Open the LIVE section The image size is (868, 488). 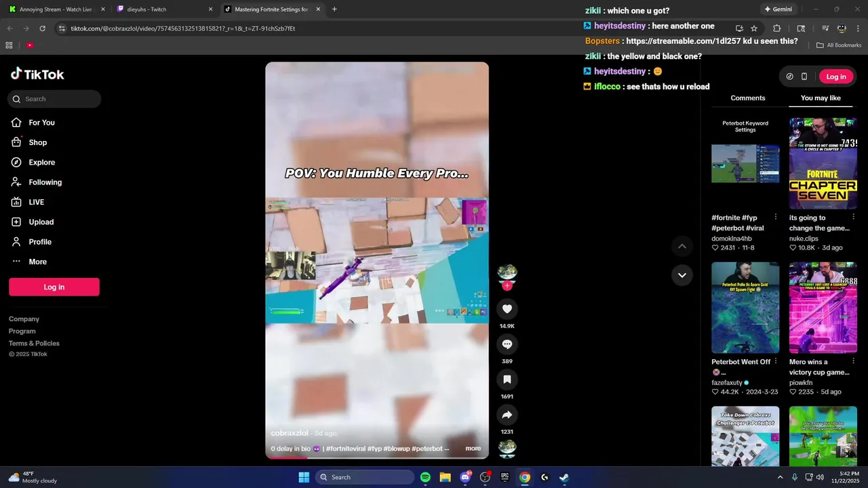coord(27,202)
